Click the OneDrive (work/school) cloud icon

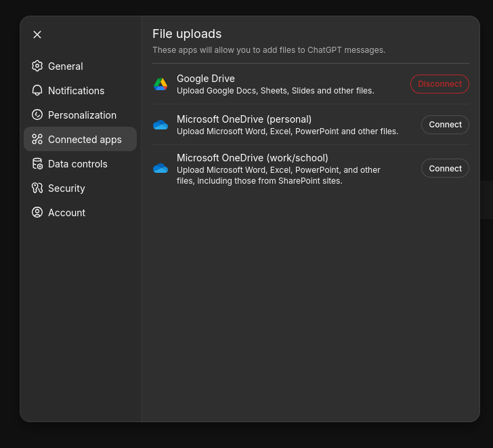point(160,168)
